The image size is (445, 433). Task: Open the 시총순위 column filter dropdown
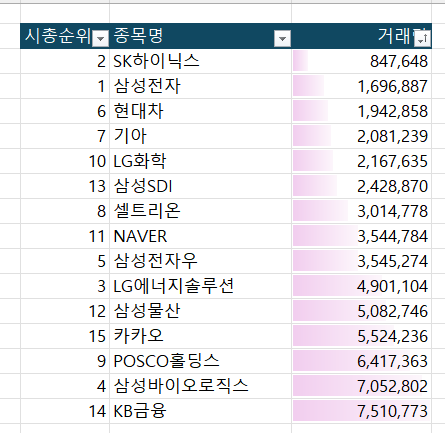(x=100, y=38)
